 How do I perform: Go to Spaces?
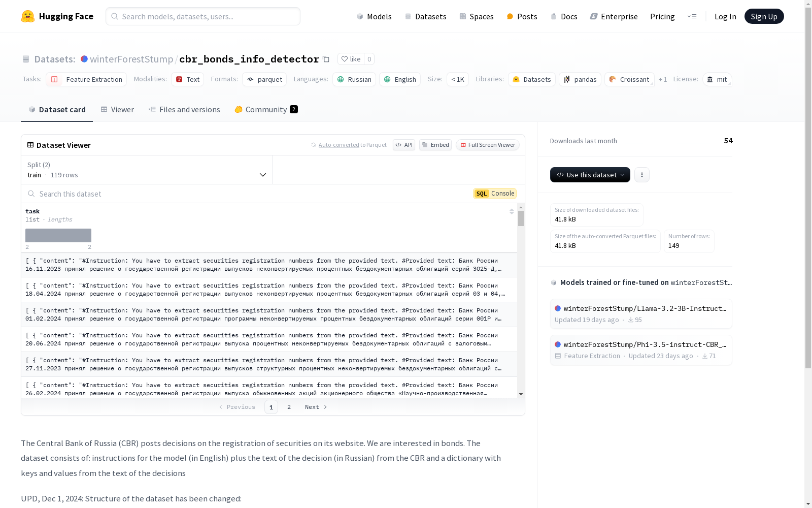coord(477,16)
